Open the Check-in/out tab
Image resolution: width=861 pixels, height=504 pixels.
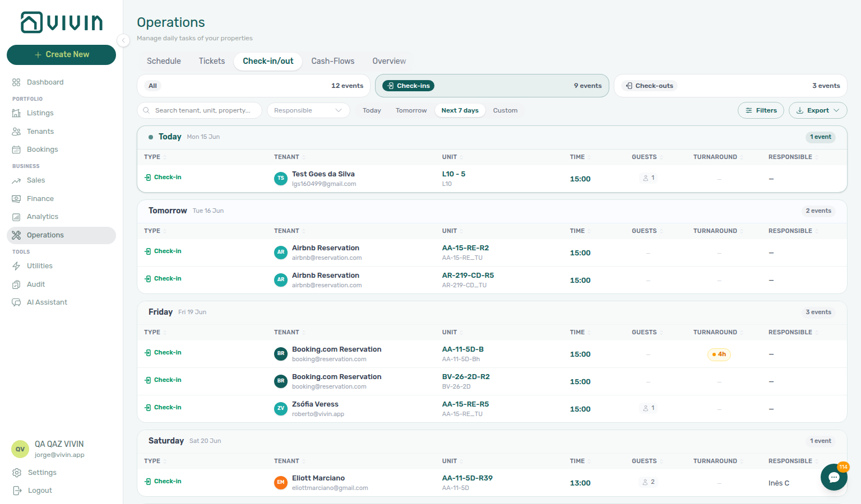[268, 61]
